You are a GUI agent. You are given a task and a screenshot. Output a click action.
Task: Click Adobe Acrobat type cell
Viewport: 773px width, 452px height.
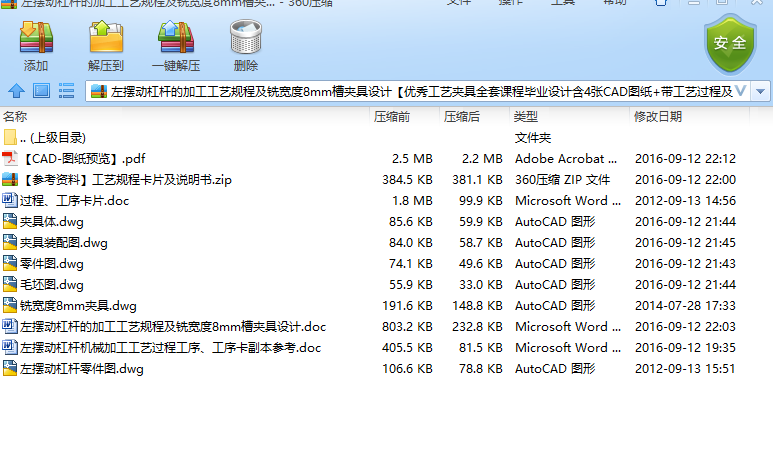tap(566, 159)
